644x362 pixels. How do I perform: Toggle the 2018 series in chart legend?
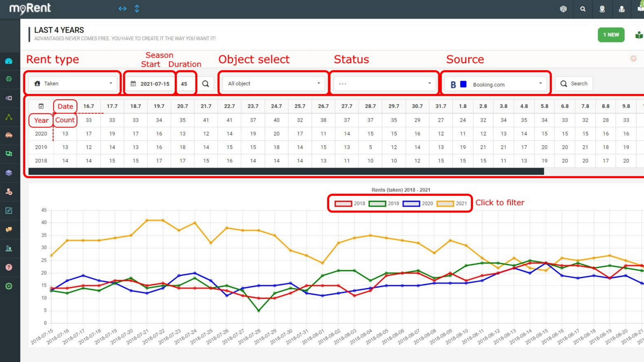coord(343,203)
